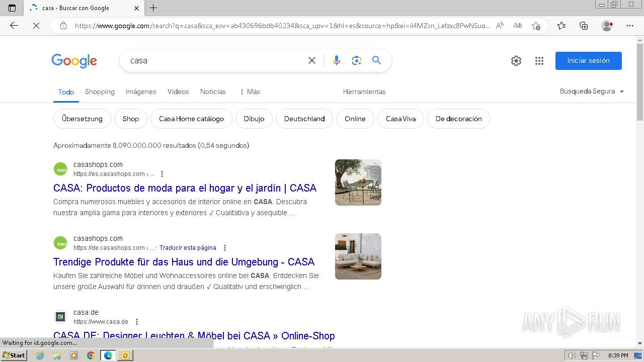Viewport: 644px width, 362px height.
Task: Open Chrome from taskbar
Action: 91,355
